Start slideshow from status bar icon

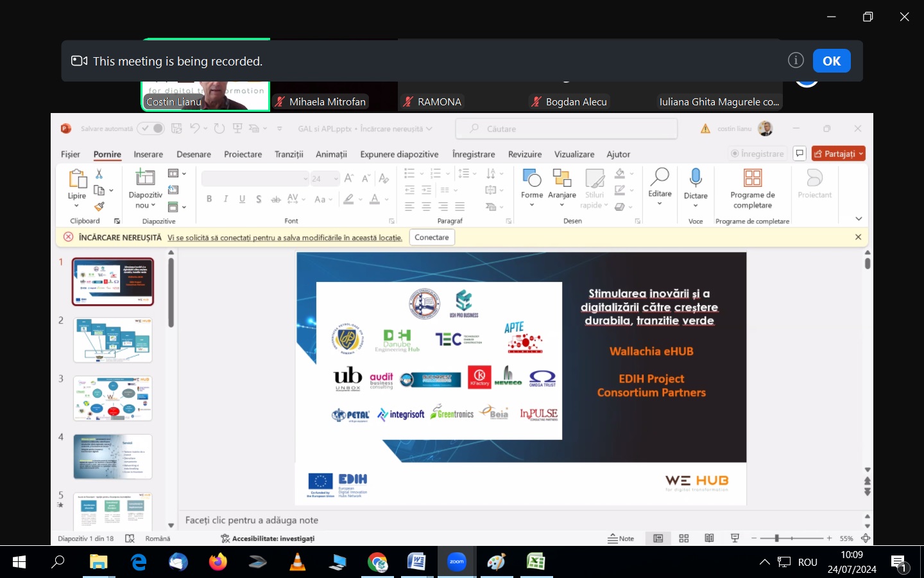point(735,538)
